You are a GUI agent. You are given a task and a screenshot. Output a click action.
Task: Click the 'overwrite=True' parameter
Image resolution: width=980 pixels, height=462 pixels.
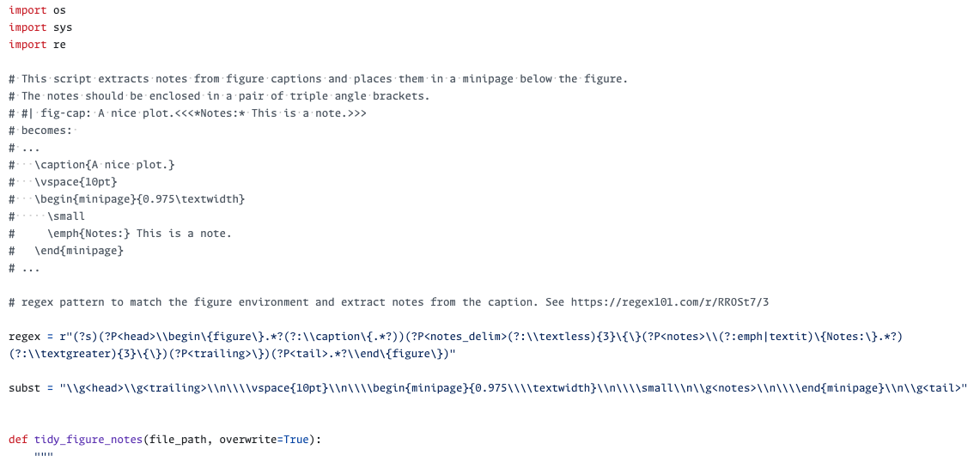tap(264, 440)
